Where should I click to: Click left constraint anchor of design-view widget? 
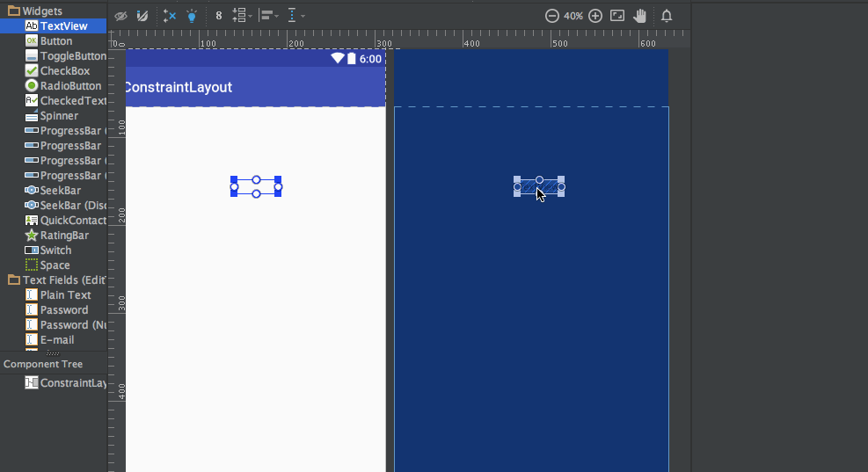(234, 187)
